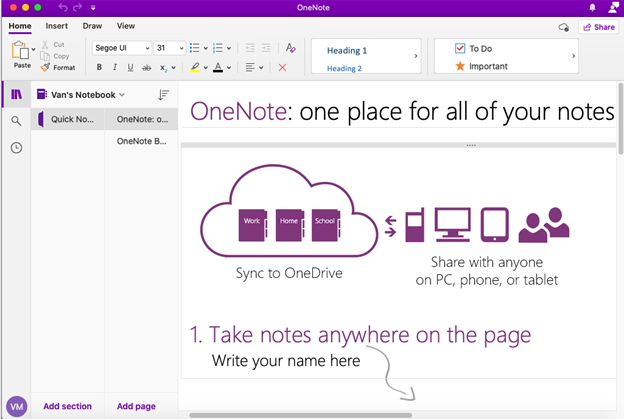The image size is (624, 419).
Task: Switch to the Draw tab
Action: click(x=92, y=26)
